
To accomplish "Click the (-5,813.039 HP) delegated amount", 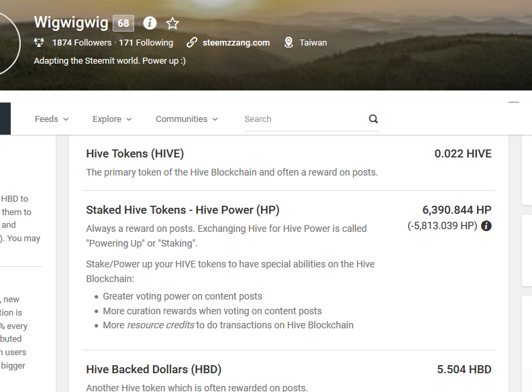I will pos(442,226).
